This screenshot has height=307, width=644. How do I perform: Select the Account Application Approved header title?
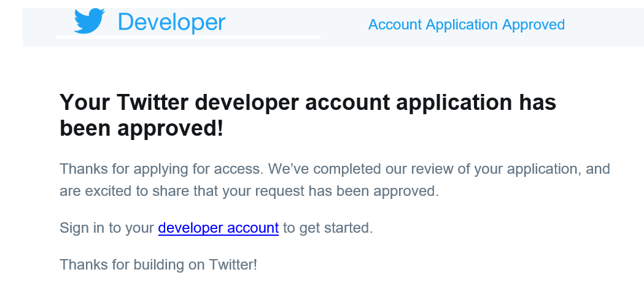[466, 25]
